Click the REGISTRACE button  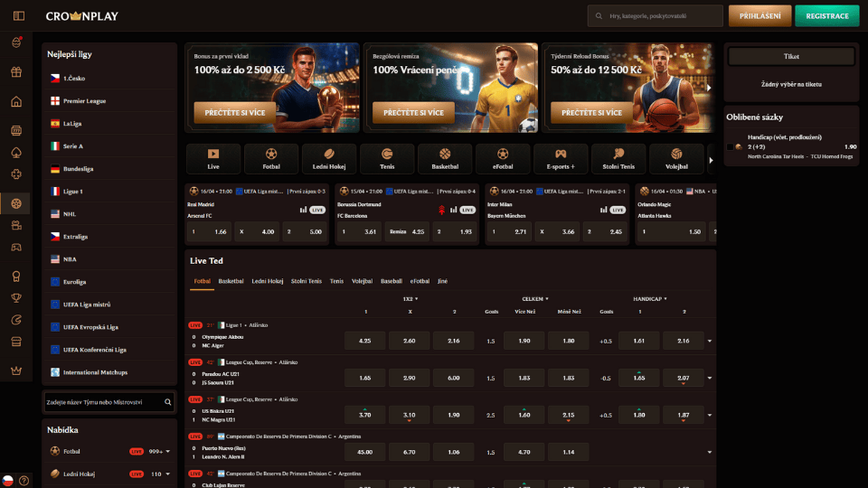[827, 16]
